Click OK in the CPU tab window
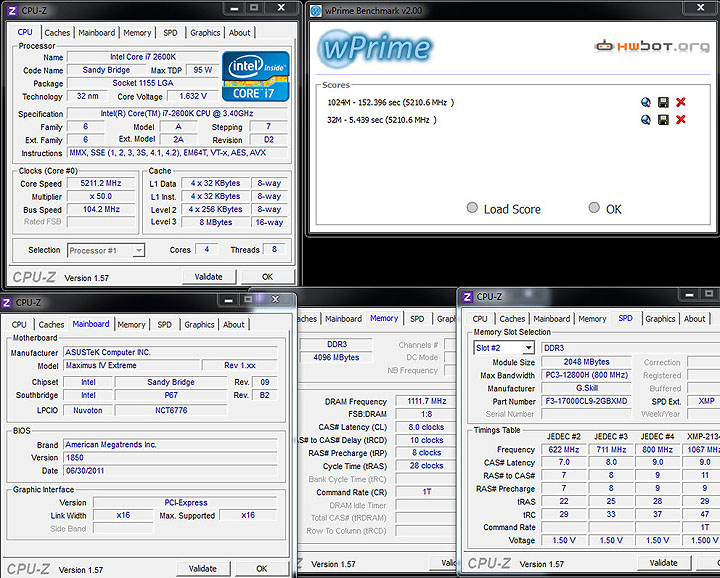720x578 pixels. coord(267,277)
